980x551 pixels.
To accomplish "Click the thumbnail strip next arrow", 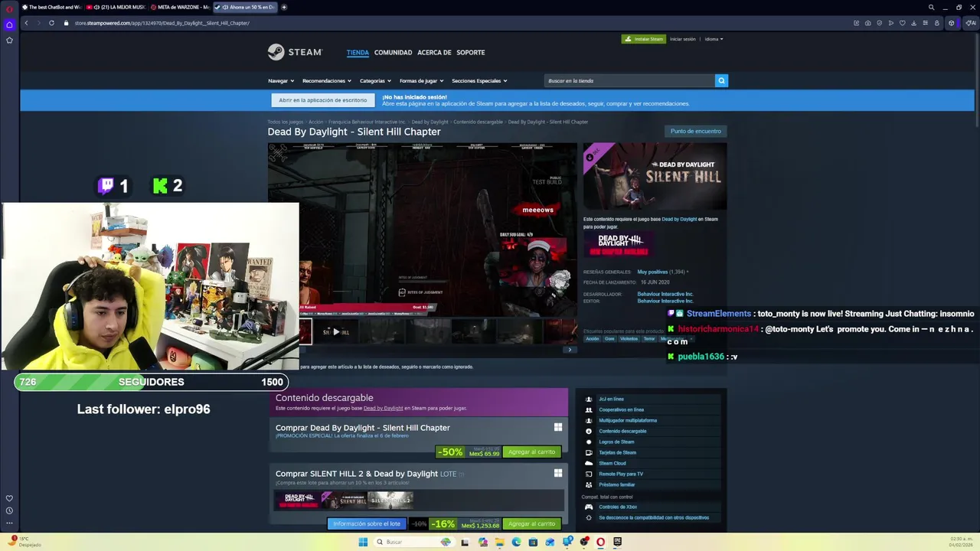I will point(569,350).
